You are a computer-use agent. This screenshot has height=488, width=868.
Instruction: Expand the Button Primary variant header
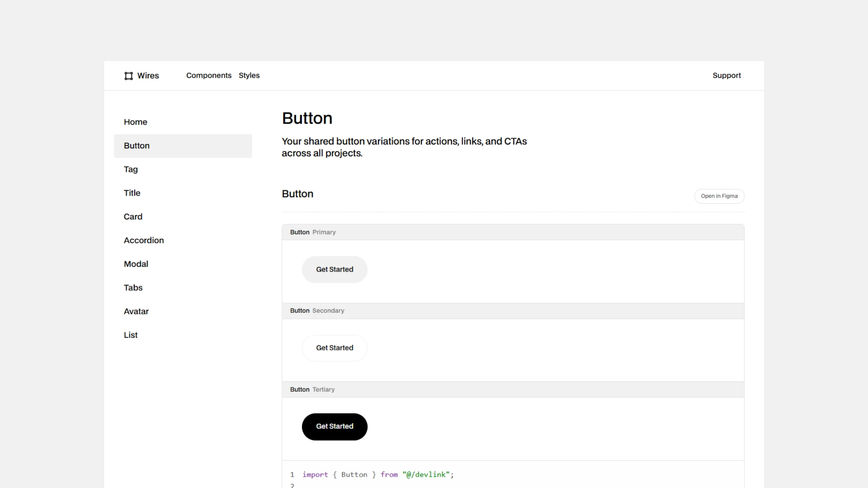click(312, 232)
